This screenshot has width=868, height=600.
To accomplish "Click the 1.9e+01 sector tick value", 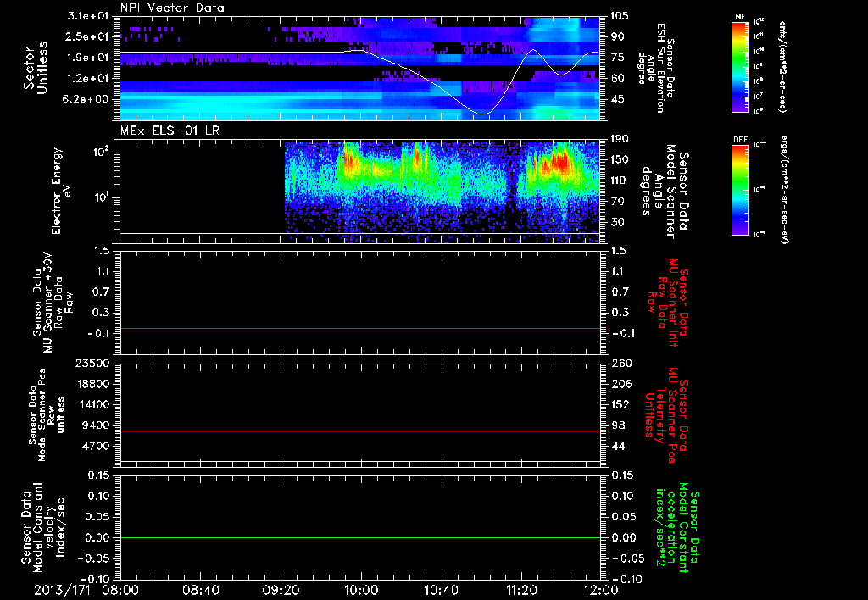I will click(88, 58).
